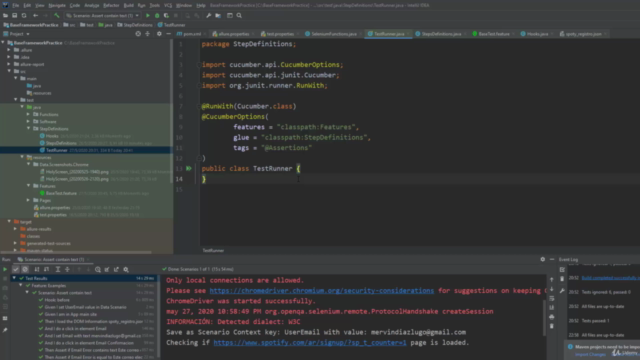Open the VCS menu

(x=168, y=5)
